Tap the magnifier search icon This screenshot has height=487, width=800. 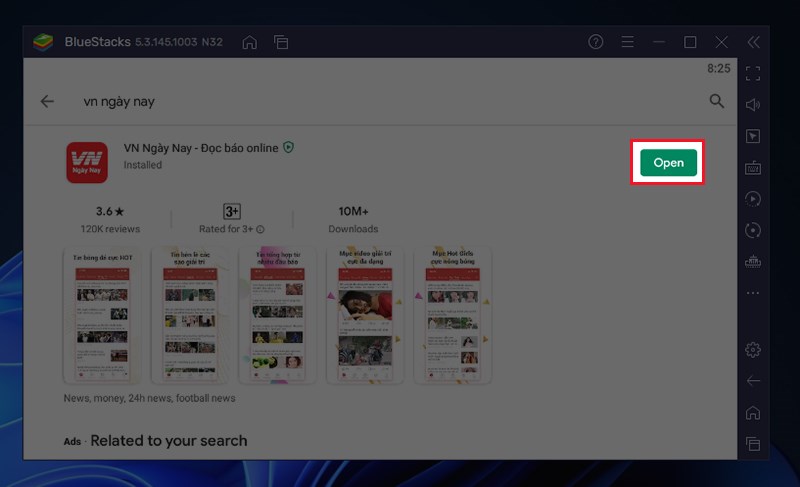[x=717, y=101]
